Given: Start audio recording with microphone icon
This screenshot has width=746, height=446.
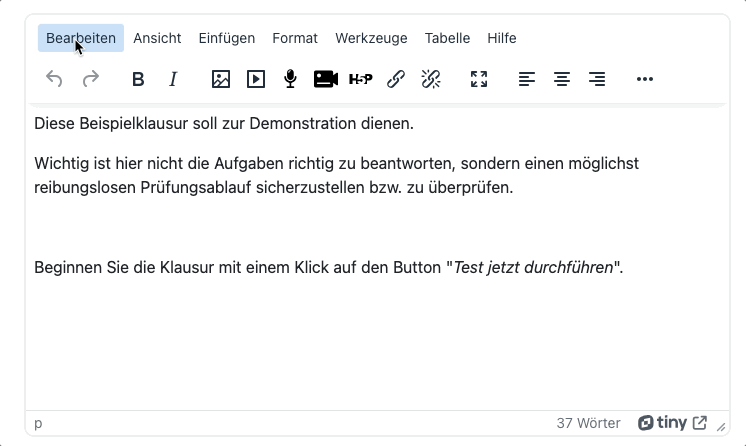Looking at the screenshot, I should 291,79.
